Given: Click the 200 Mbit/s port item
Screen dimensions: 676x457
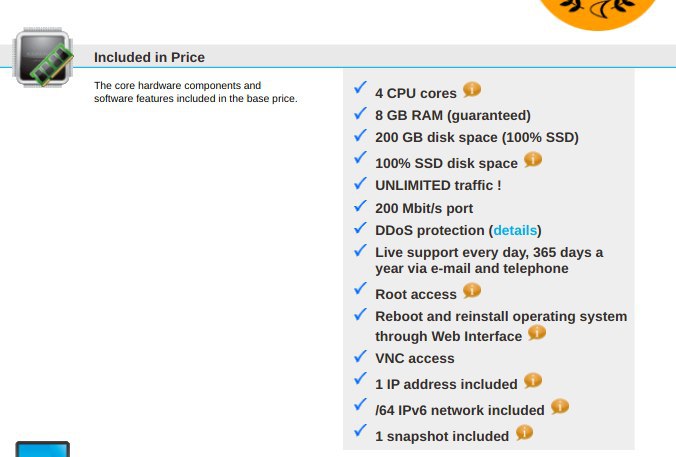Looking at the screenshot, I should [x=424, y=208].
